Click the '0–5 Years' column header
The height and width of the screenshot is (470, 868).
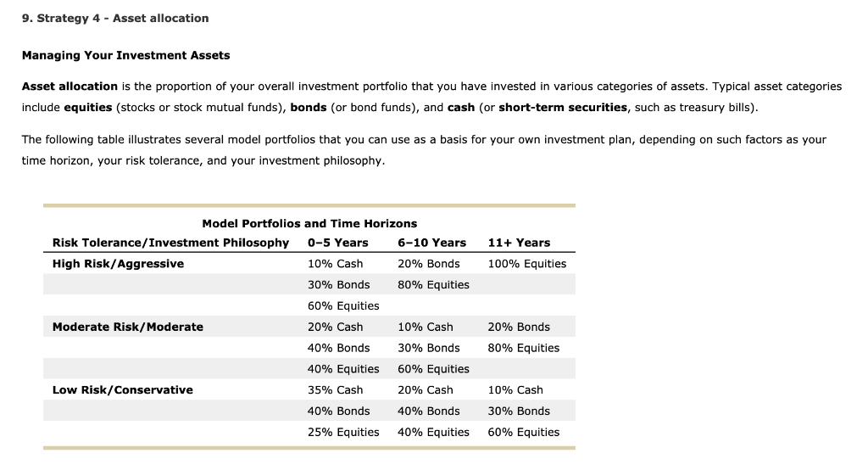[x=337, y=243]
